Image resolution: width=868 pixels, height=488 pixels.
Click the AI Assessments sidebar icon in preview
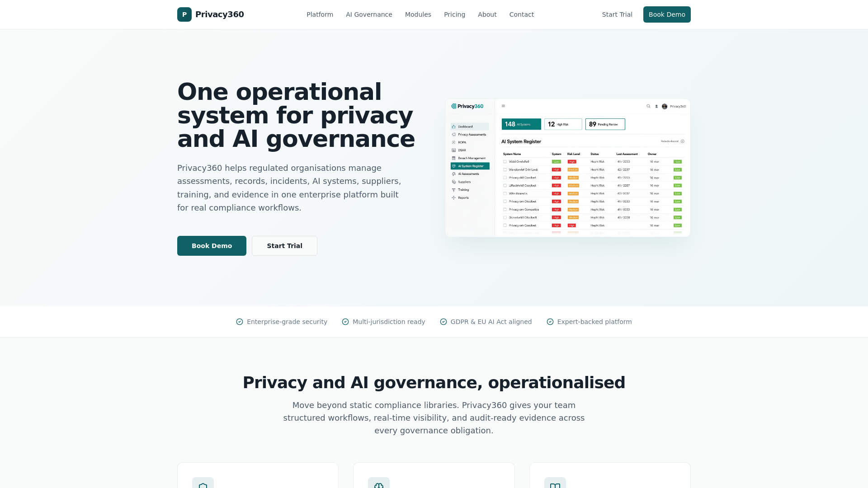tap(454, 174)
